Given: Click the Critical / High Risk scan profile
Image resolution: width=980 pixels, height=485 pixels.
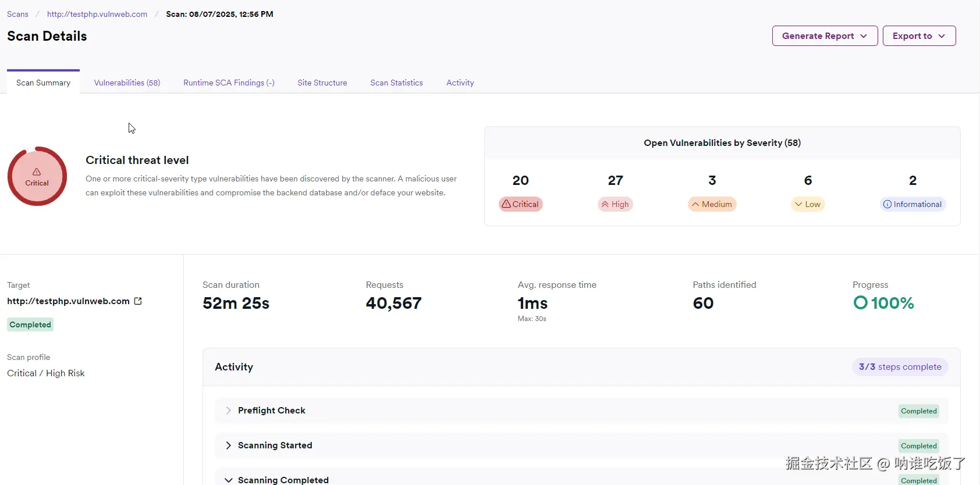Looking at the screenshot, I should tap(46, 373).
